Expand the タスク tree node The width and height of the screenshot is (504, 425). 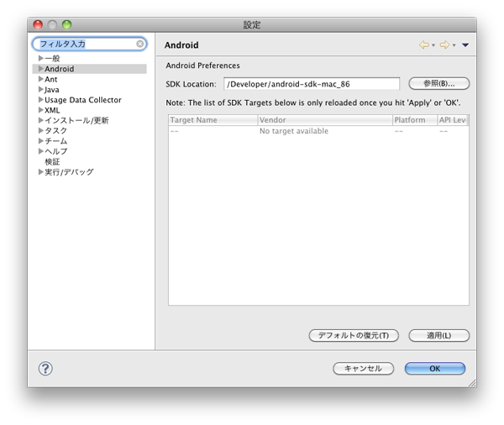click(x=41, y=130)
